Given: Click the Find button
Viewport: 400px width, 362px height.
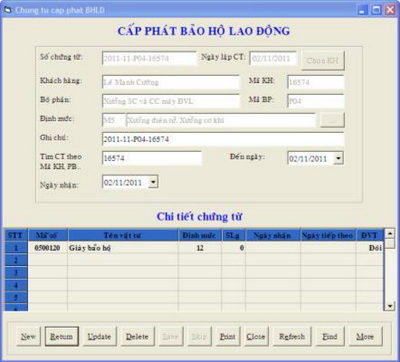Looking at the screenshot, I should (330, 336).
